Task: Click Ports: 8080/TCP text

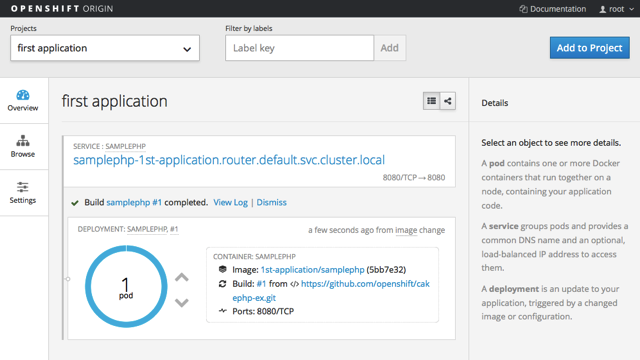Action: coord(263,311)
